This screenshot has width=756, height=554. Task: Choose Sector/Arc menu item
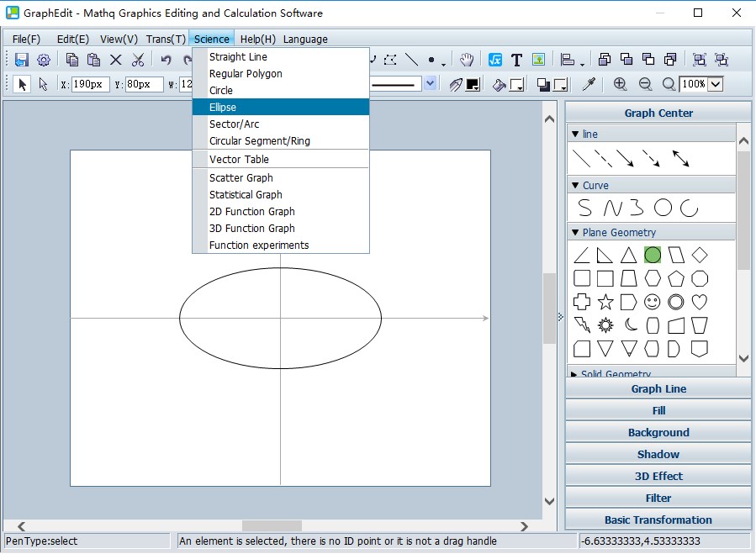(x=281, y=124)
